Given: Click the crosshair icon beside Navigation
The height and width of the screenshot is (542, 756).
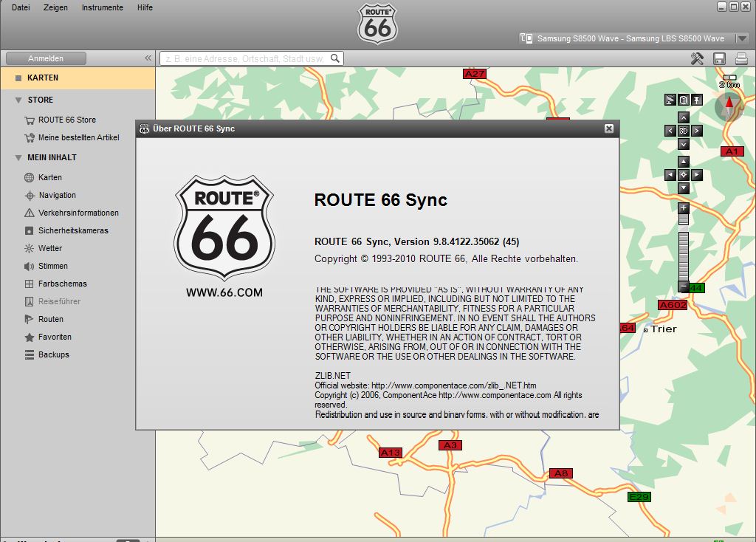Looking at the screenshot, I should point(30,195).
